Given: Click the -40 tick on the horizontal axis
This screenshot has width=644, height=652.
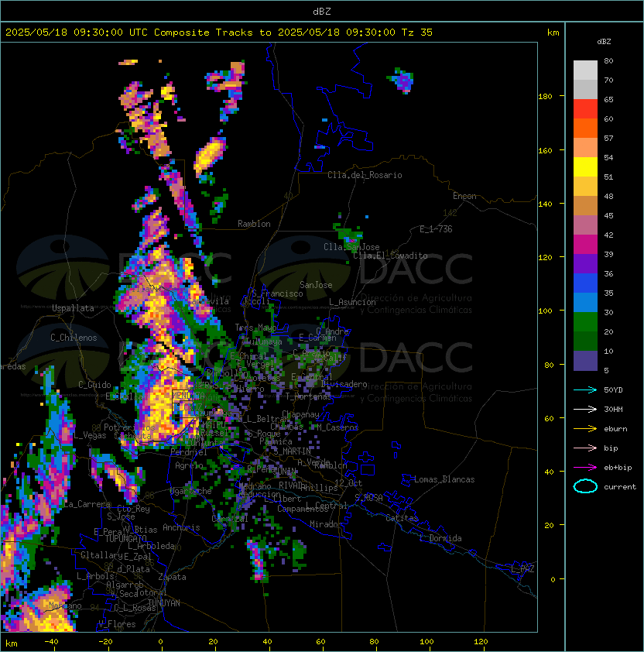Looking at the screenshot, I should pyautogui.click(x=51, y=642).
